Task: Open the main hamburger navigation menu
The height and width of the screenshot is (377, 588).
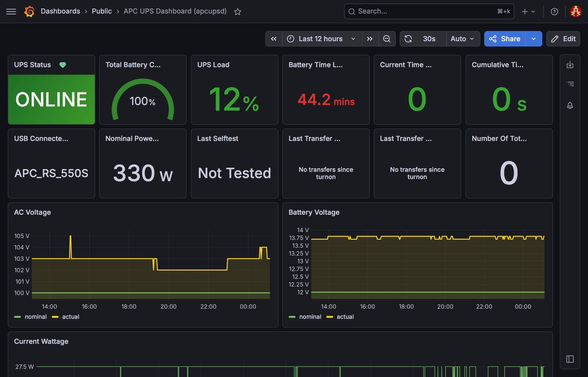Action: click(x=11, y=11)
